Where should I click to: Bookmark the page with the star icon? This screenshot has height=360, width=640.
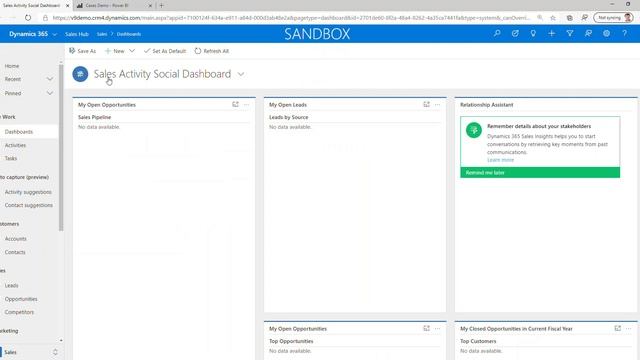coord(553,18)
